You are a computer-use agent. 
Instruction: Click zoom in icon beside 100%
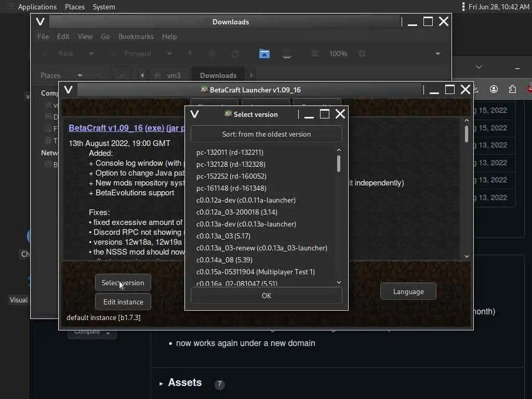pos(362,54)
